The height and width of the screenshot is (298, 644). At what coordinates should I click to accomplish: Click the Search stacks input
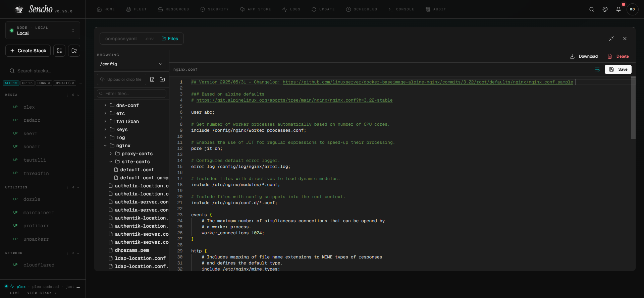click(x=43, y=71)
